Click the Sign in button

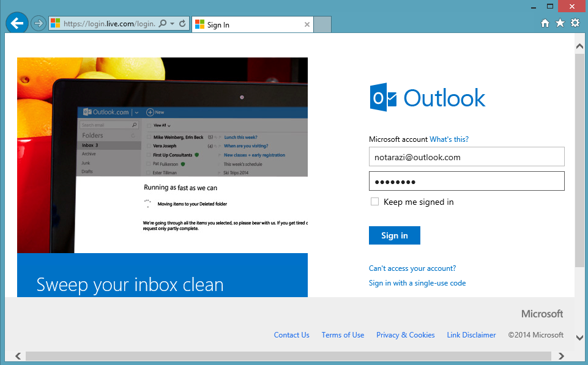(395, 235)
